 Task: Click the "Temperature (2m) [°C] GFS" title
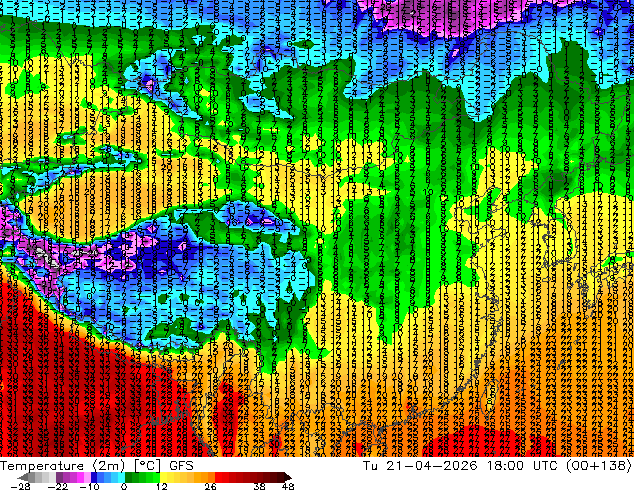click(x=97, y=466)
